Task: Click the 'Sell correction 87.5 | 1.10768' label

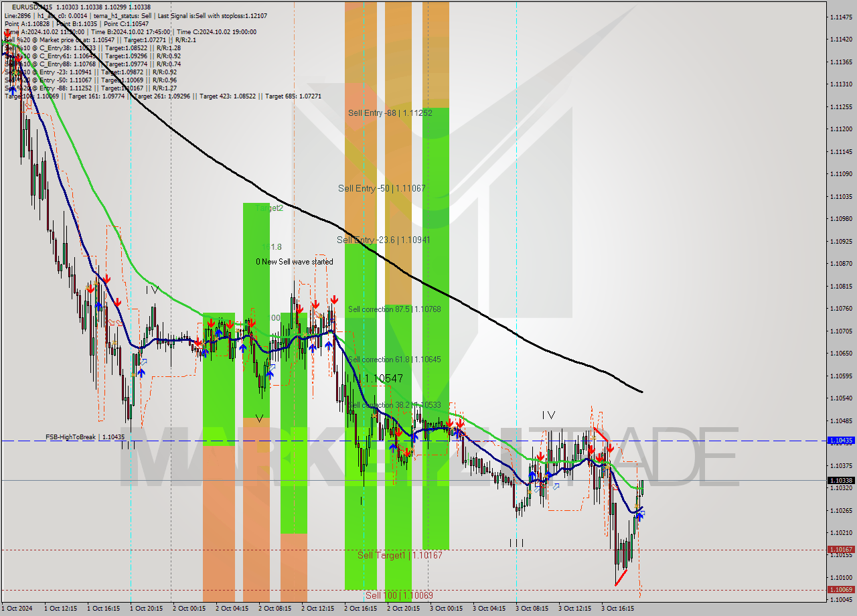Action: (394, 309)
